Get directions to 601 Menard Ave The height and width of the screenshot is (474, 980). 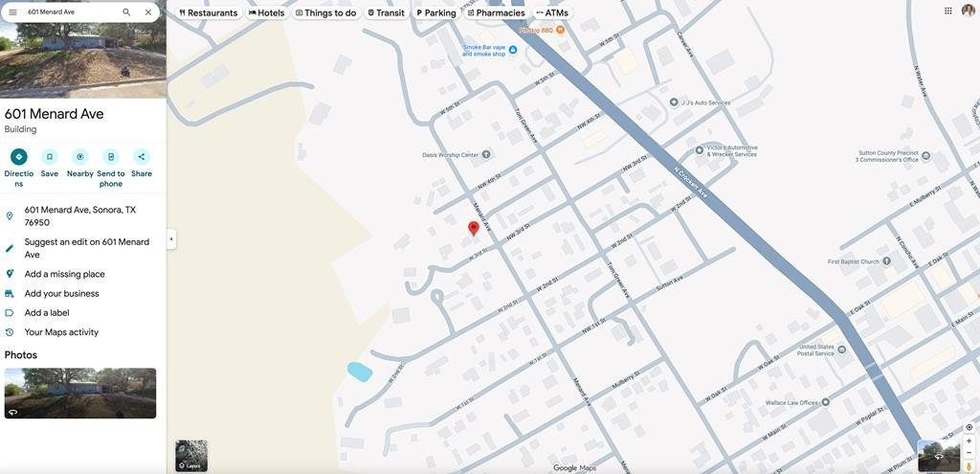18,157
